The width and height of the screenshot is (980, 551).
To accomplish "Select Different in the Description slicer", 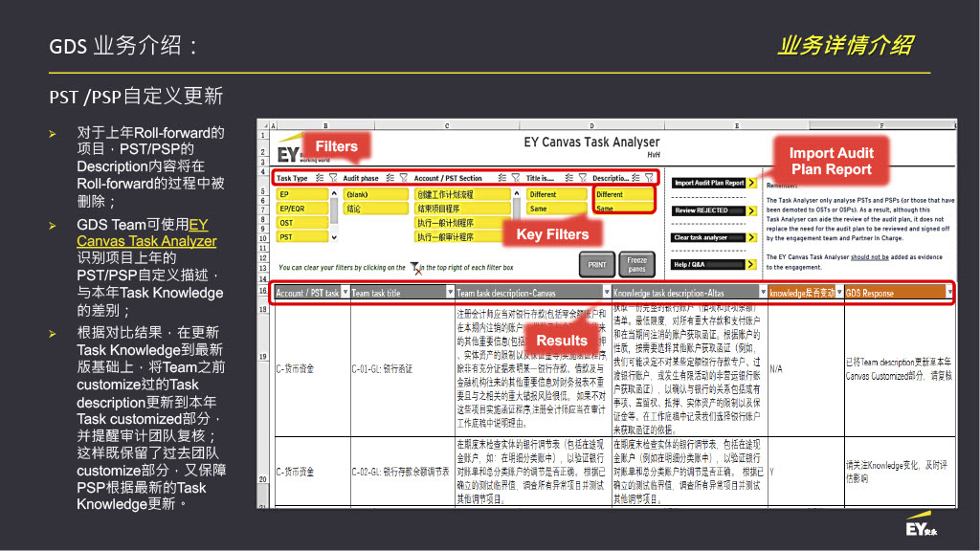I will click(x=624, y=194).
